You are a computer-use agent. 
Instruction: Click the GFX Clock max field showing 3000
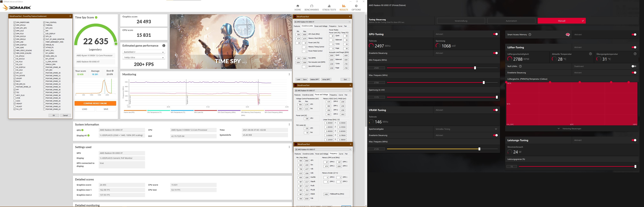coord(305,35)
